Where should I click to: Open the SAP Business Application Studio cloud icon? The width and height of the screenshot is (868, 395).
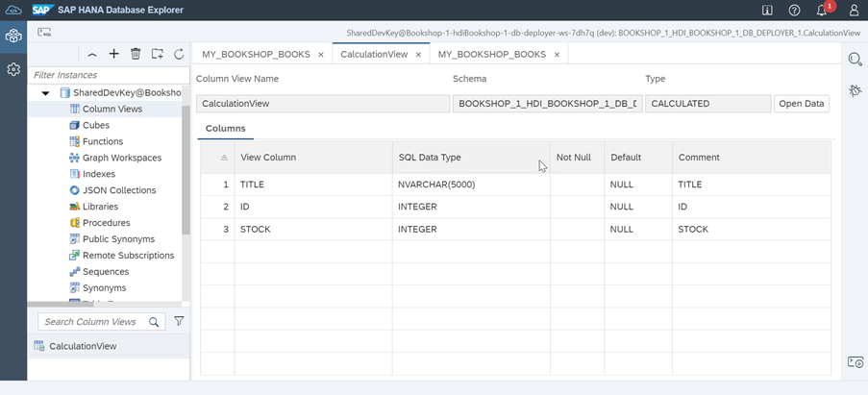[13, 10]
